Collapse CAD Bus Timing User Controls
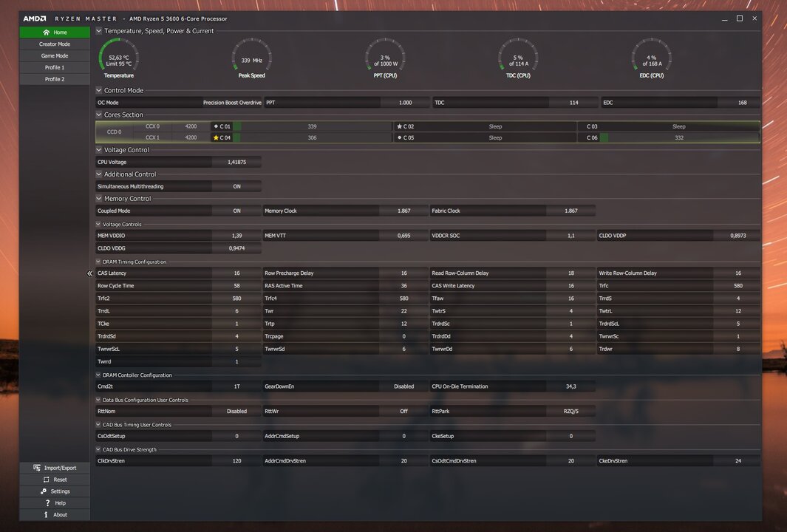This screenshot has height=532, width=787. [98, 425]
